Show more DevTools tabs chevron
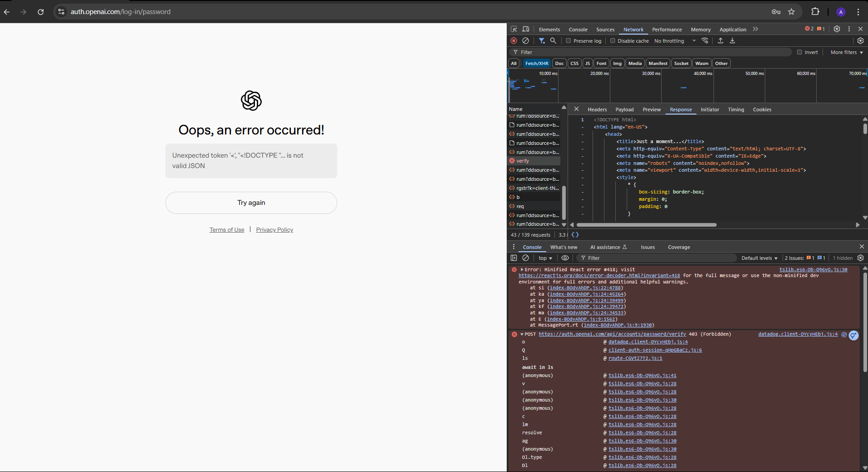Viewport: 868px width, 472px height. 755,29
